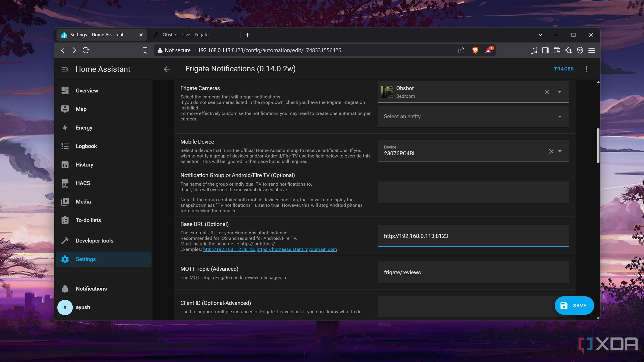Open the Energy dashboard
Viewport: 644px width, 362px height.
click(103, 128)
